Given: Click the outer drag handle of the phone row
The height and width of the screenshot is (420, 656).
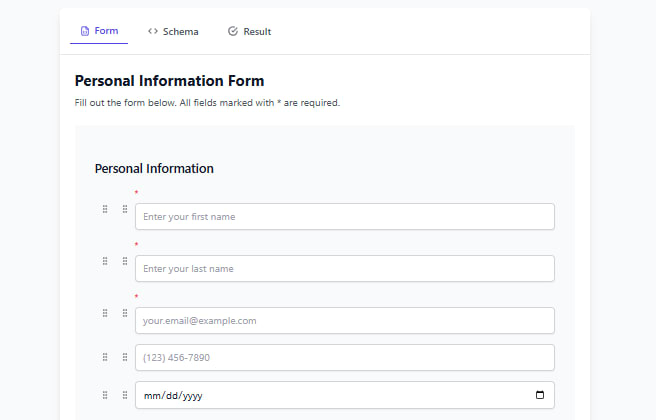Looking at the screenshot, I should click(105, 357).
